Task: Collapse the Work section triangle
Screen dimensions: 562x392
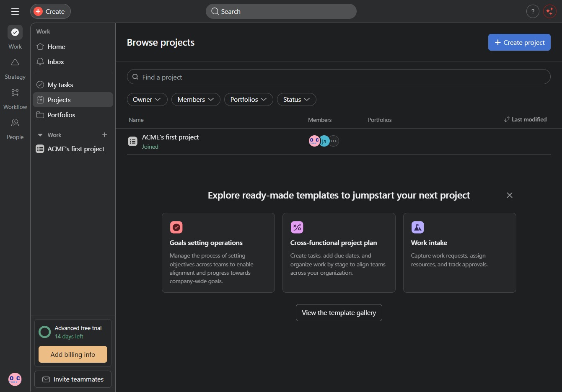Action: click(40, 135)
